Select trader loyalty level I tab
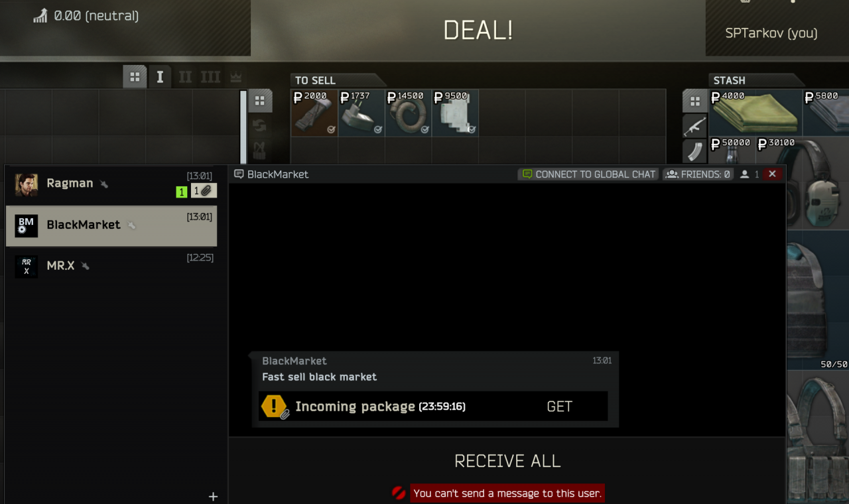The image size is (849, 504). pos(160,76)
